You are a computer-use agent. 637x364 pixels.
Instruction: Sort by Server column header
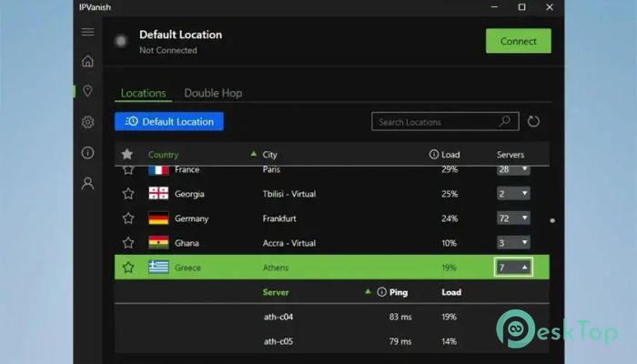pyautogui.click(x=276, y=292)
